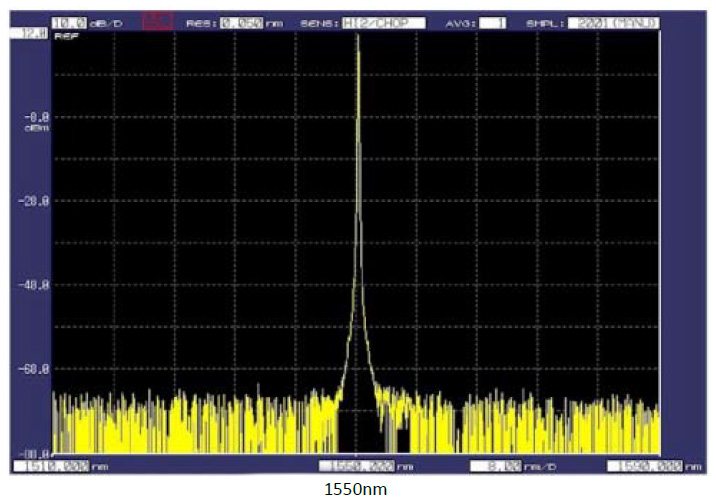The image size is (716, 503).
Task: Select the SMPL sampling points field
Action: (x=610, y=20)
